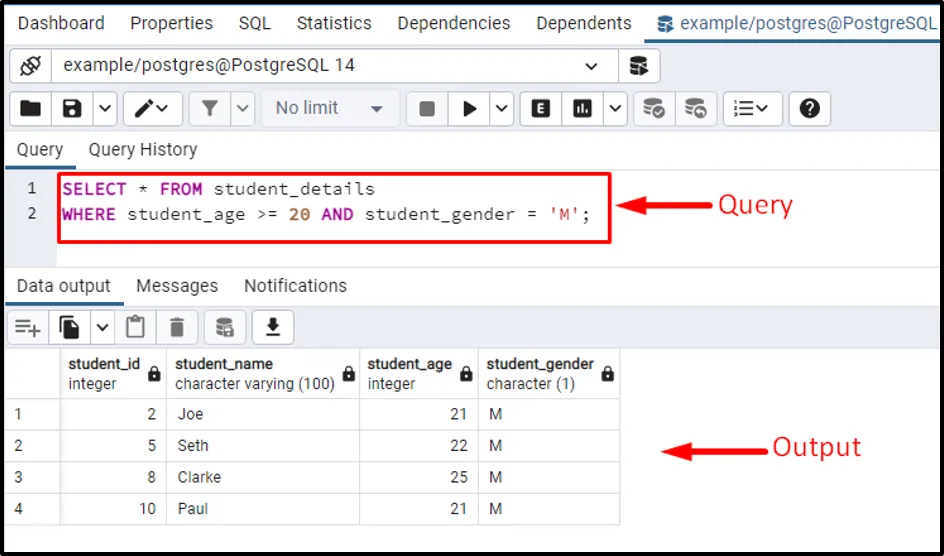The width and height of the screenshot is (944, 556).
Task: Click the Commit transaction icon
Action: tap(654, 108)
